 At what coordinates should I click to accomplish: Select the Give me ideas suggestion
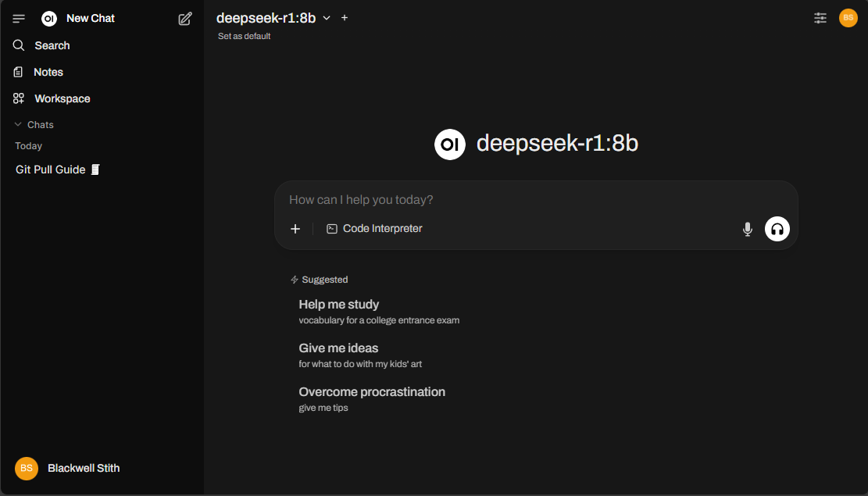tap(360, 355)
